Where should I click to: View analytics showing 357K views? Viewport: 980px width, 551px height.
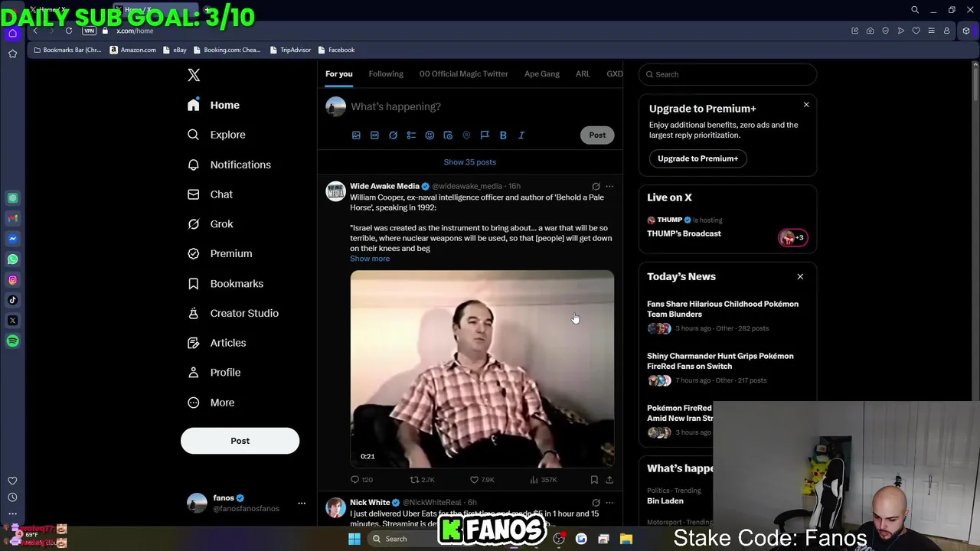tap(544, 480)
